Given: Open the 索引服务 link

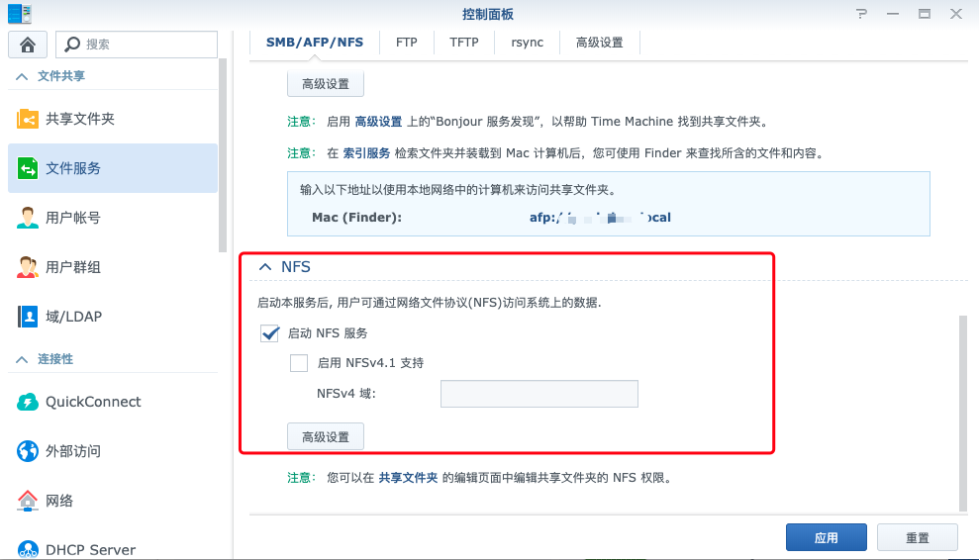Looking at the screenshot, I should click(366, 153).
